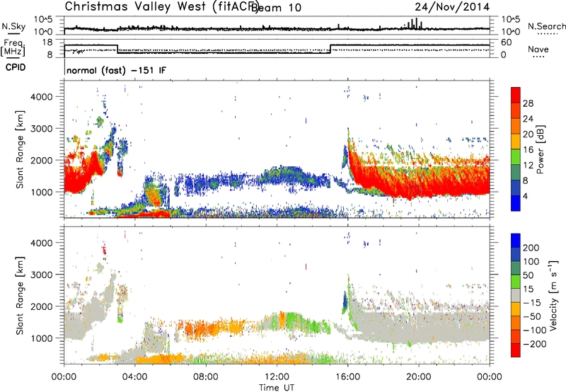Click the '3000' tick on power panel

pyautogui.click(x=42, y=129)
